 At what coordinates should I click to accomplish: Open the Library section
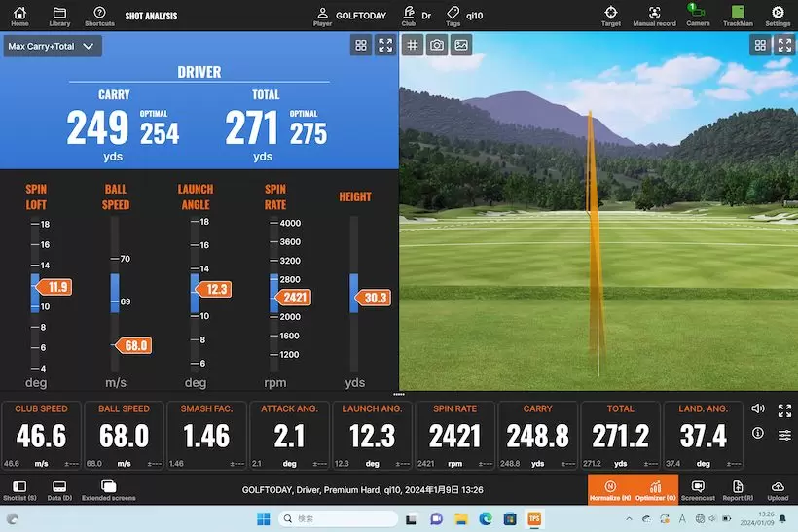(59, 15)
